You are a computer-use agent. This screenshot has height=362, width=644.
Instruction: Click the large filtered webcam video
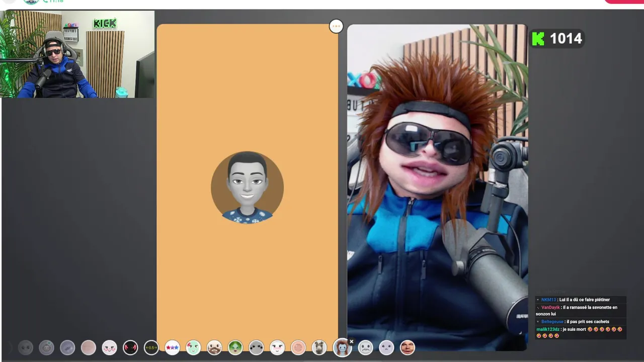coord(437,187)
